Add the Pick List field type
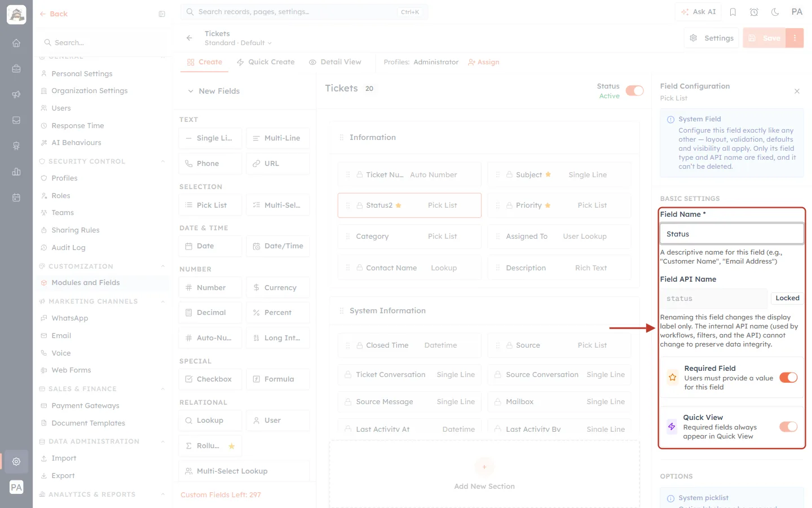The height and width of the screenshot is (508, 812). point(210,205)
